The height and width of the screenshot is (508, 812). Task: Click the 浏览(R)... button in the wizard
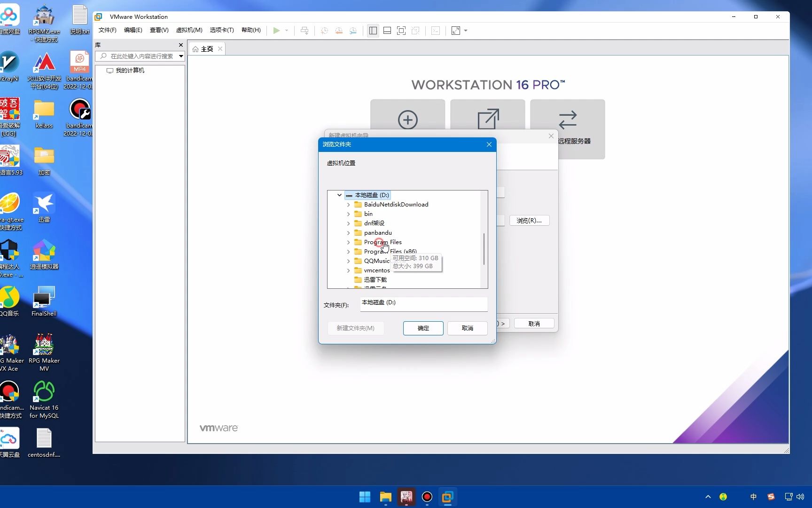click(529, 221)
